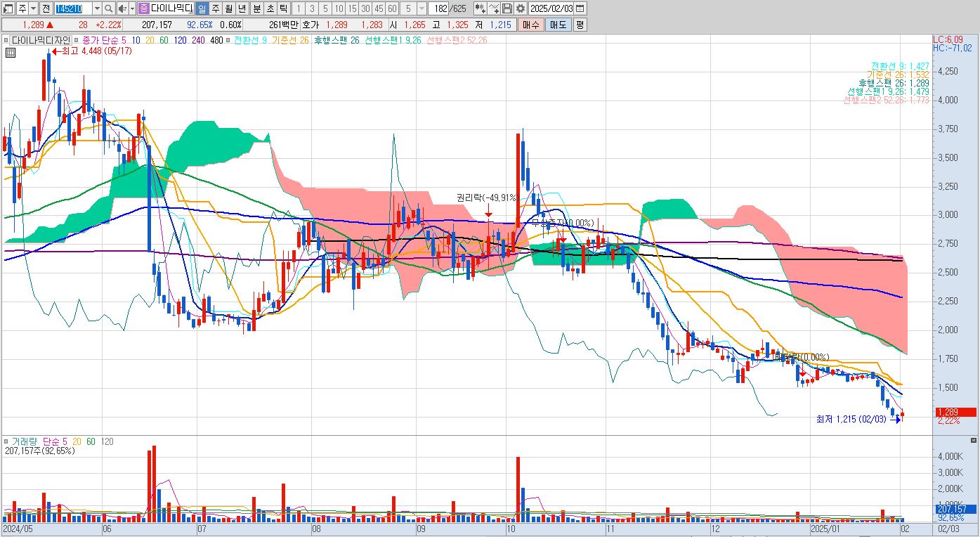Click the 매수 buy button
980x537 pixels.
pyautogui.click(x=530, y=25)
